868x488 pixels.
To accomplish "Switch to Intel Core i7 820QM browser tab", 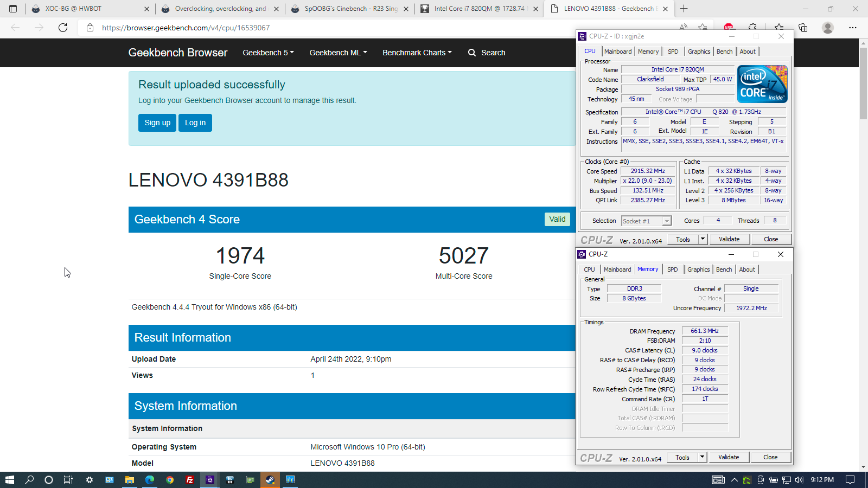I will coord(480,9).
